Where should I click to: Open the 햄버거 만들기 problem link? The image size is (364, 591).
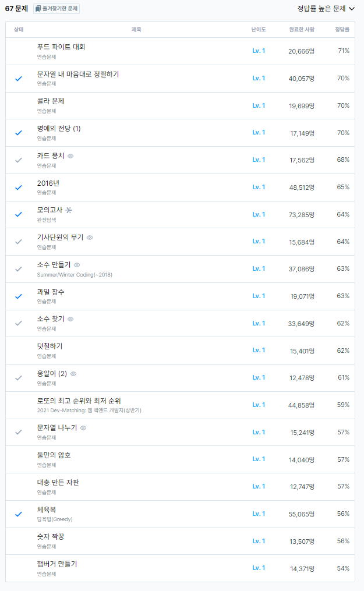point(57,564)
